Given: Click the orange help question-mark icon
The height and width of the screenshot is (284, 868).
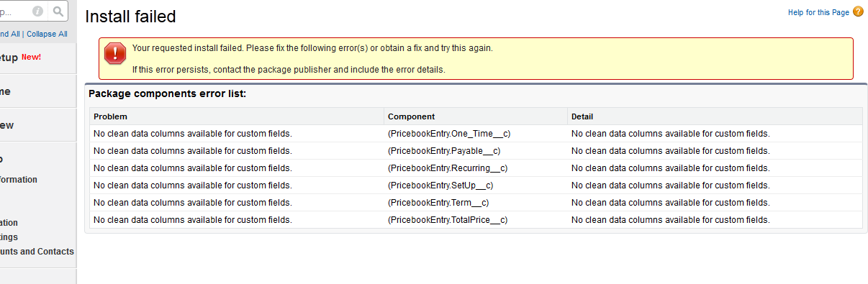Looking at the screenshot, I should (858, 12).
